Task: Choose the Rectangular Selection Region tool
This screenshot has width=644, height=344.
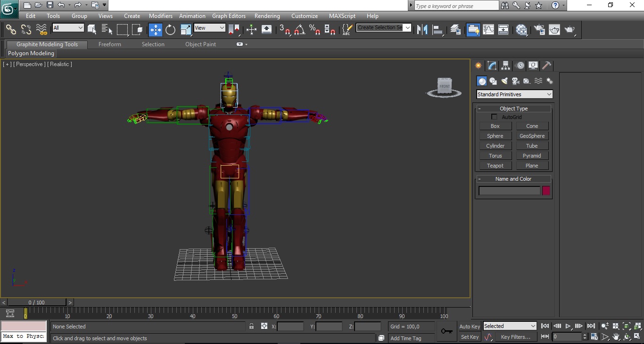Action: [123, 29]
